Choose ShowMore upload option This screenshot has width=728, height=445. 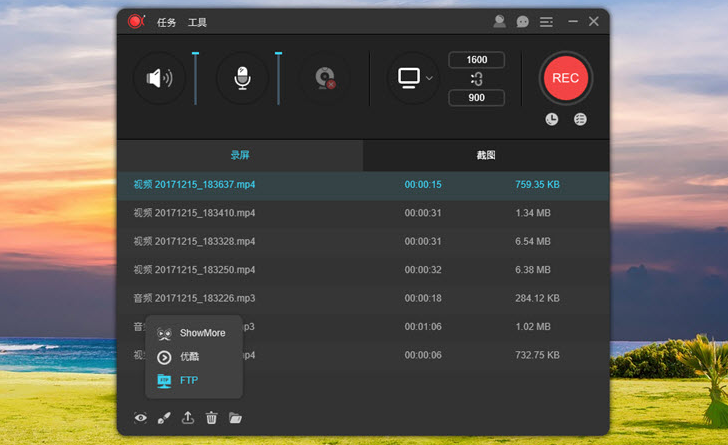[202, 333]
